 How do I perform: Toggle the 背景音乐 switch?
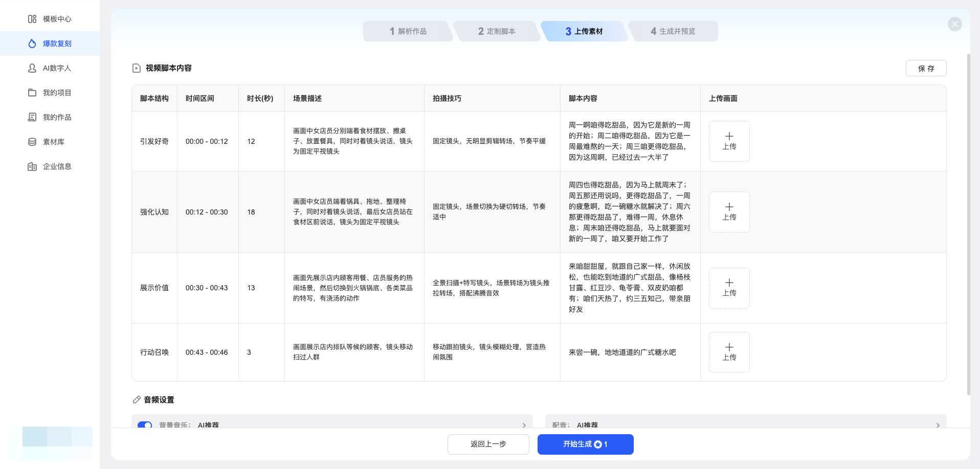(x=145, y=424)
